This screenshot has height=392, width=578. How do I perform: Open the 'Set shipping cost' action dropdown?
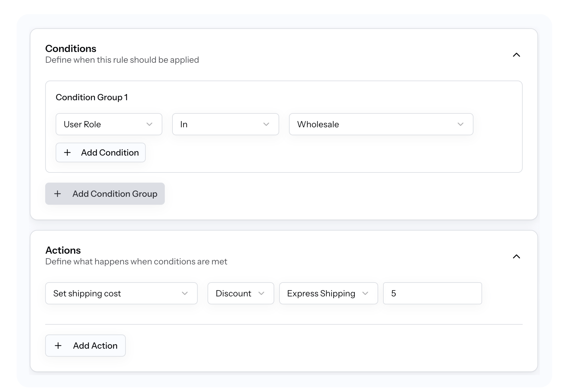(121, 293)
